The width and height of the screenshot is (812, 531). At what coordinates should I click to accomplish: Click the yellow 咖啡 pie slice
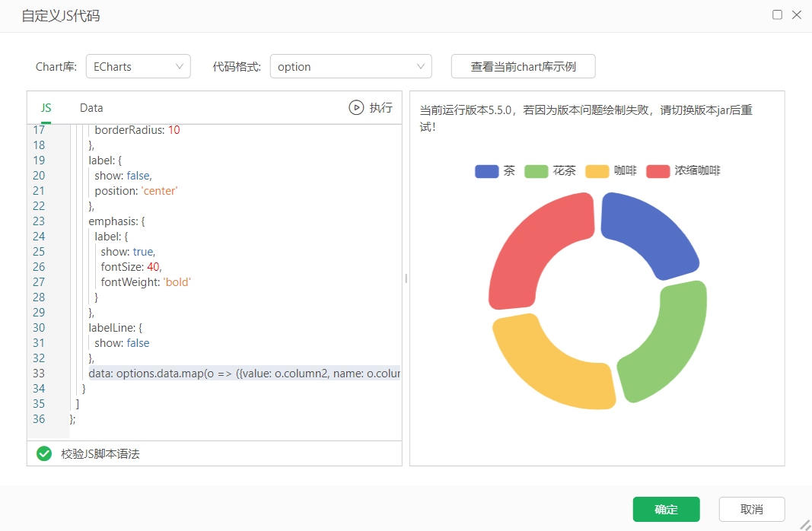[x=557, y=367]
